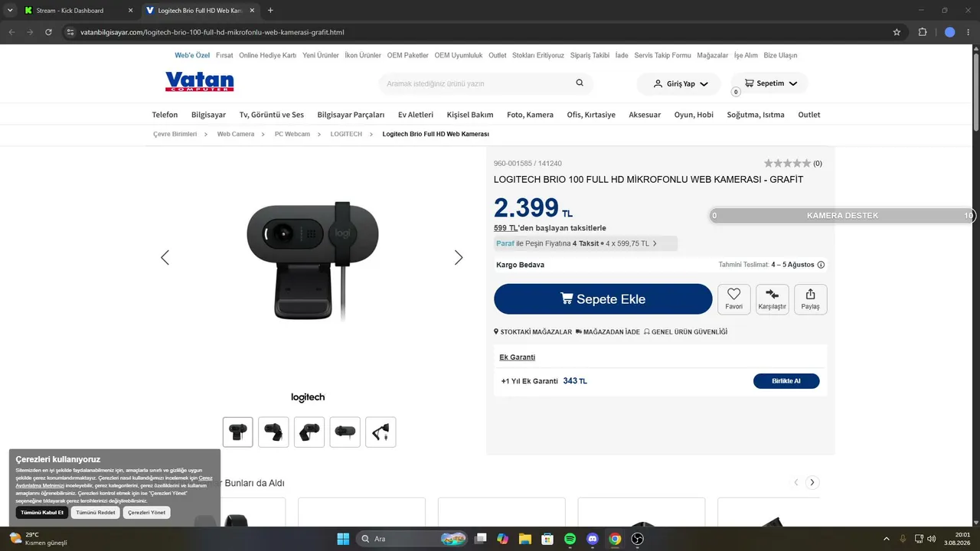980x551 pixels.
Task: Click the MAĞAZADAN İADE link
Action: [x=607, y=332]
